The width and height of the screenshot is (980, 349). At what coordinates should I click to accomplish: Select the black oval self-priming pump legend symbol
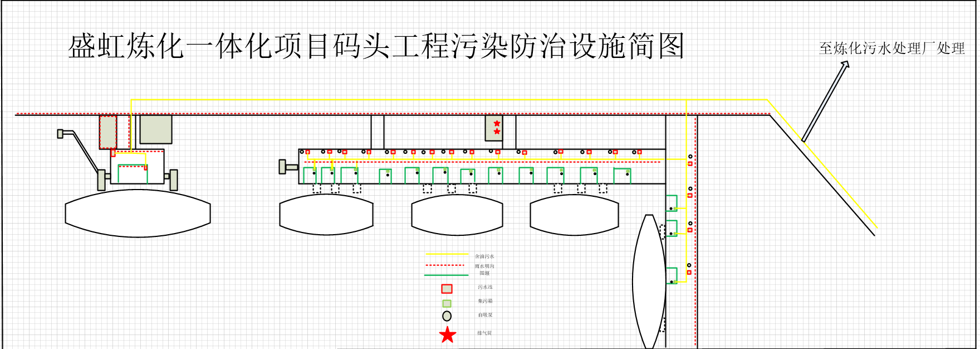[447, 316]
